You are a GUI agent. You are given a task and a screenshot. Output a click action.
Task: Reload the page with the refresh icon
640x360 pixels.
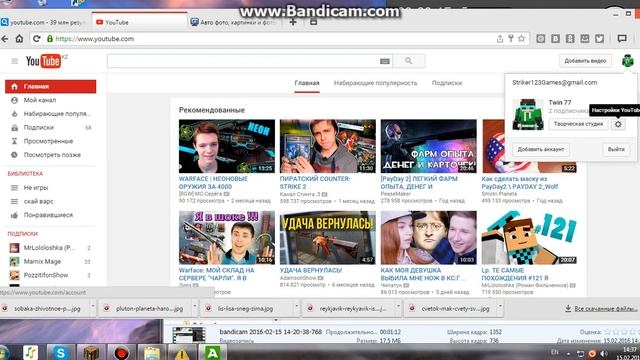(x=36, y=39)
